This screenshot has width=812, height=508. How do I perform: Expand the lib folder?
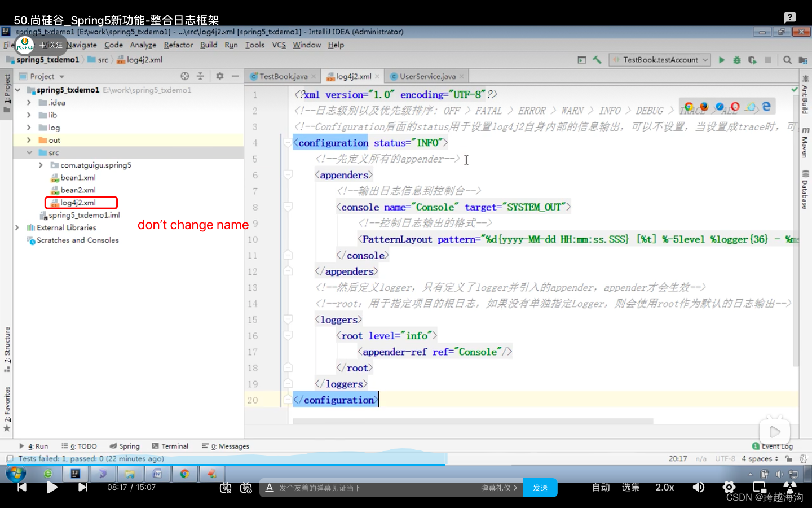click(x=29, y=115)
